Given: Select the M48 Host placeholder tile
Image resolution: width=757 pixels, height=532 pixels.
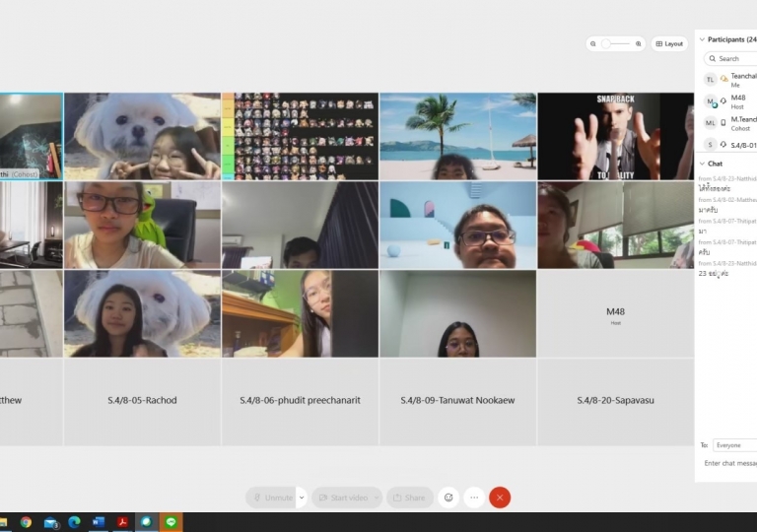Looking at the screenshot, I should (x=615, y=314).
